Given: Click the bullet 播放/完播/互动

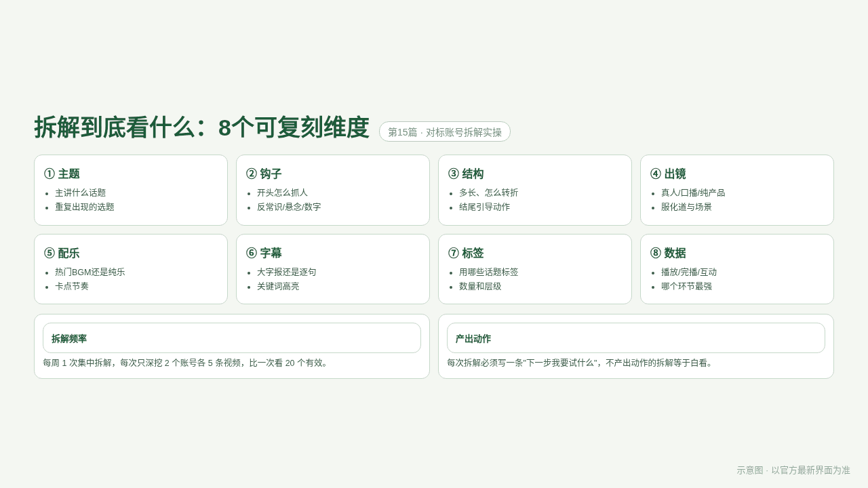Looking at the screenshot, I should tap(689, 272).
